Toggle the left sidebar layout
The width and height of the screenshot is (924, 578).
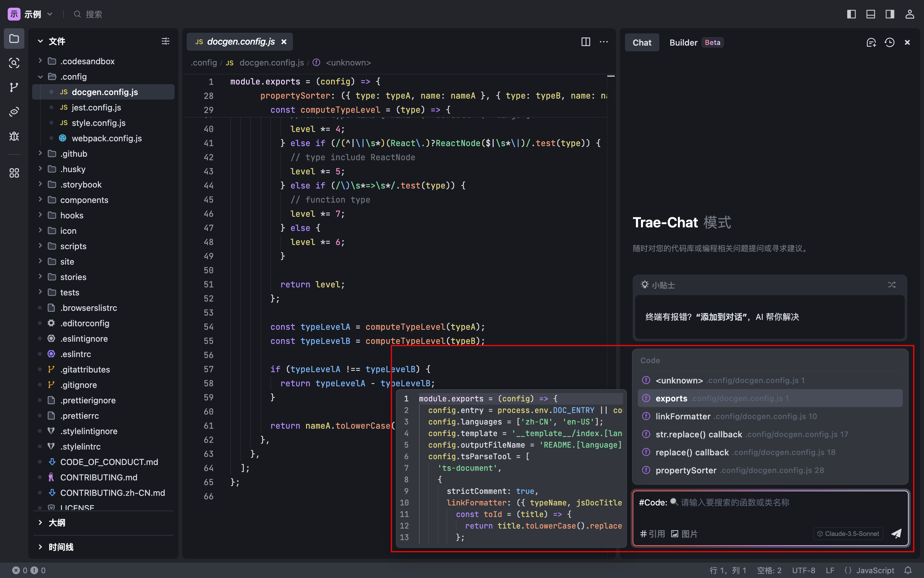[x=851, y=14]
